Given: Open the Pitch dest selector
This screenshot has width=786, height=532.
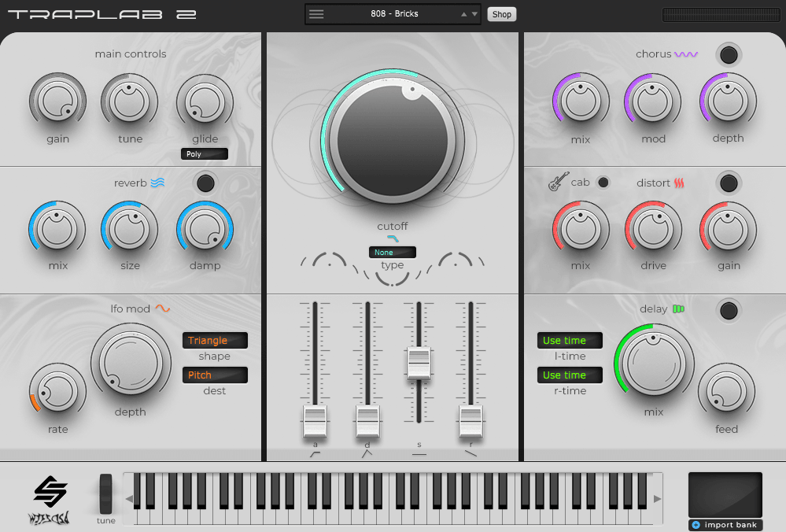Looking at the screenshot, I should pos(214,375).
